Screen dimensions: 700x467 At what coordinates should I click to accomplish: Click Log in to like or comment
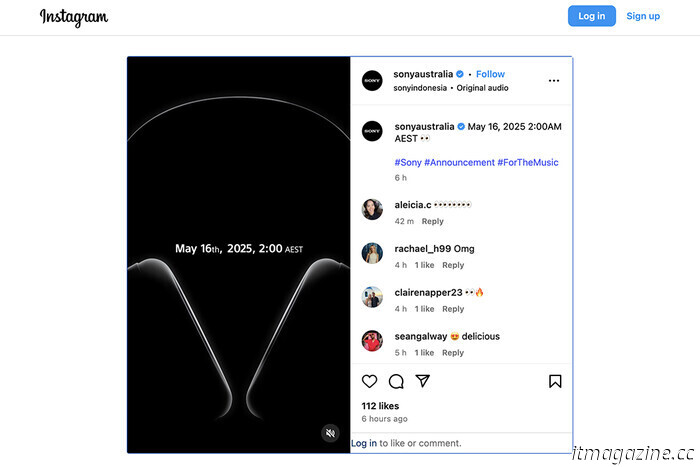(x=363, y=443)
